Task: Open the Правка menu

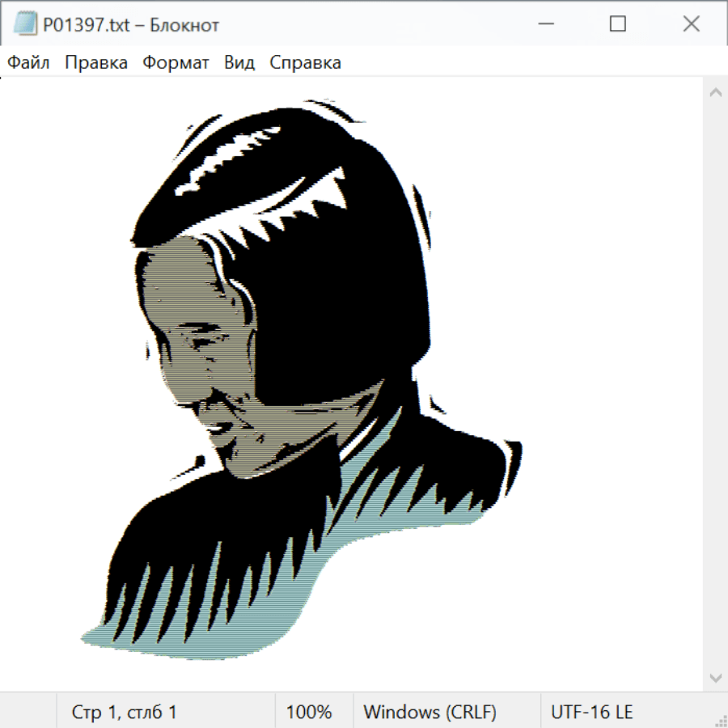Action: 96,62
